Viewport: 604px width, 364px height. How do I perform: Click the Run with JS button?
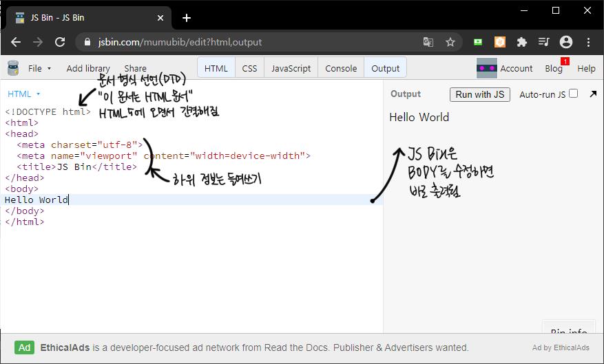pos(479,94)
